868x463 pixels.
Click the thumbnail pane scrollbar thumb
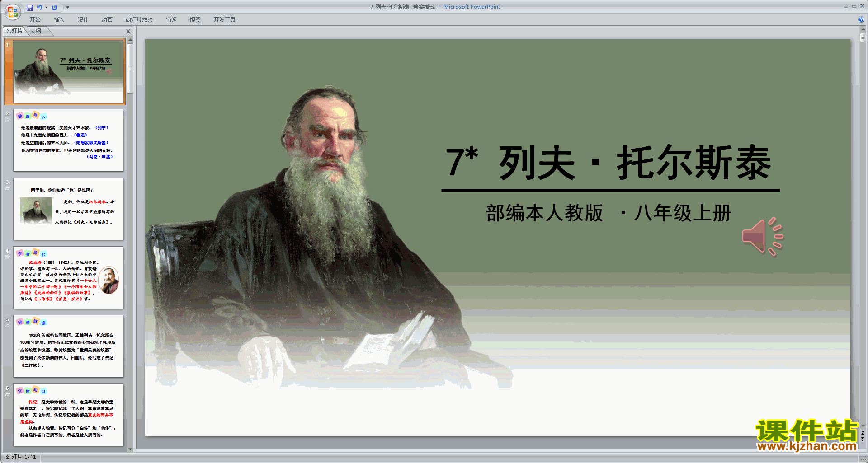[130, 68]
